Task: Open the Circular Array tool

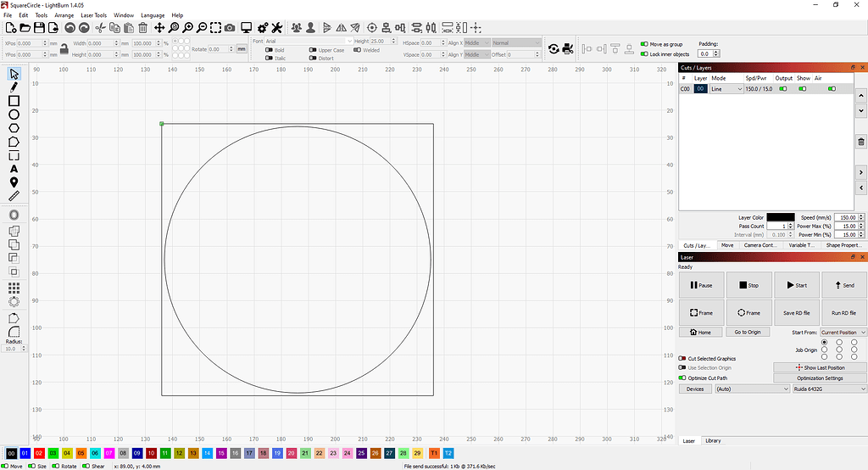Action: pos(14,301)
